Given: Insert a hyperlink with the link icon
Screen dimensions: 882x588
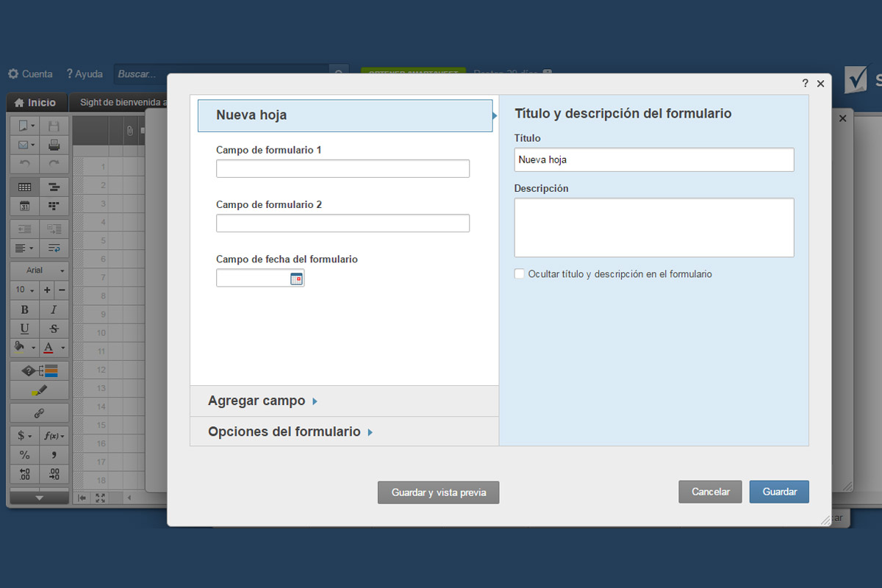Looking at the screenshot, I should tap(39, 413).
